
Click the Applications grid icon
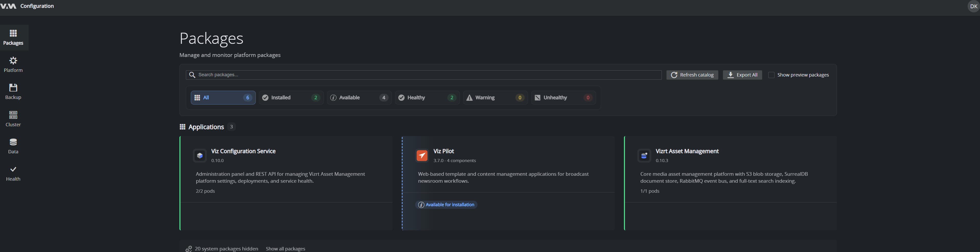point(183,127)
